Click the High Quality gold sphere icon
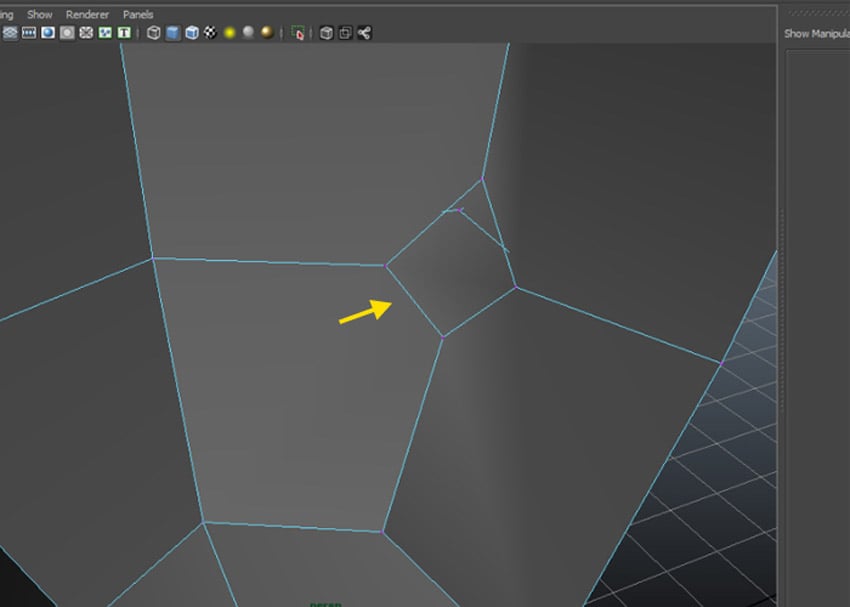Image resolution: width=850 pixels, height=607 pixels. [267, 33]
